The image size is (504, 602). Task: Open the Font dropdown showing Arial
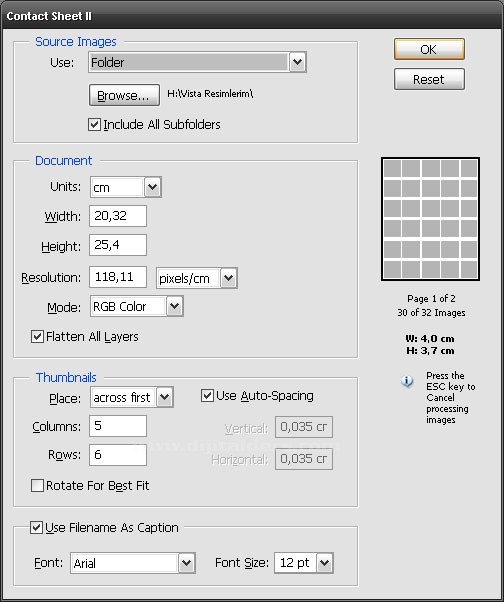coord(133,563)
